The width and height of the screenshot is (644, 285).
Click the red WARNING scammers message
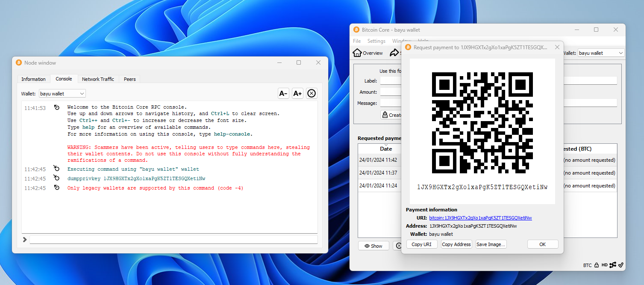click(188, 154)
